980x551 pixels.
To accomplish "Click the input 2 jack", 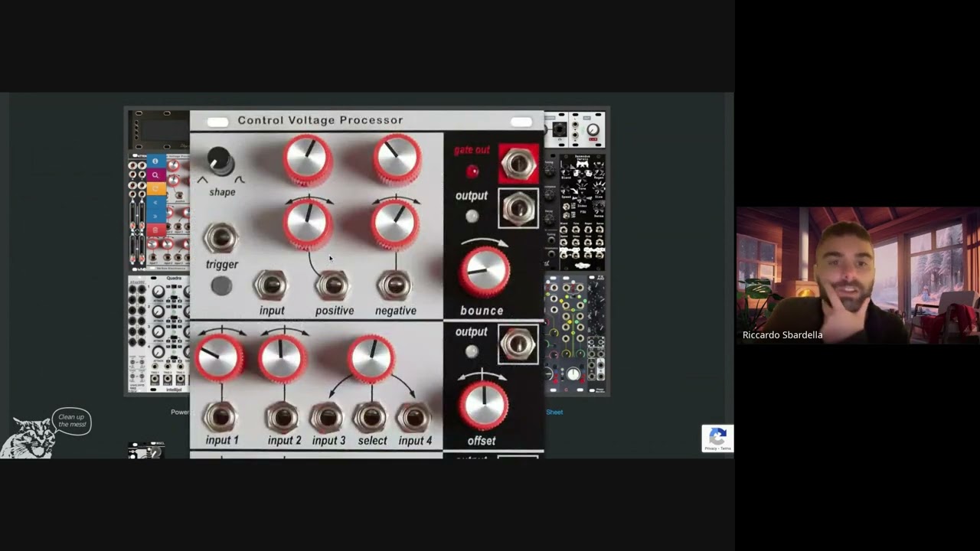I will pos(283,417).
